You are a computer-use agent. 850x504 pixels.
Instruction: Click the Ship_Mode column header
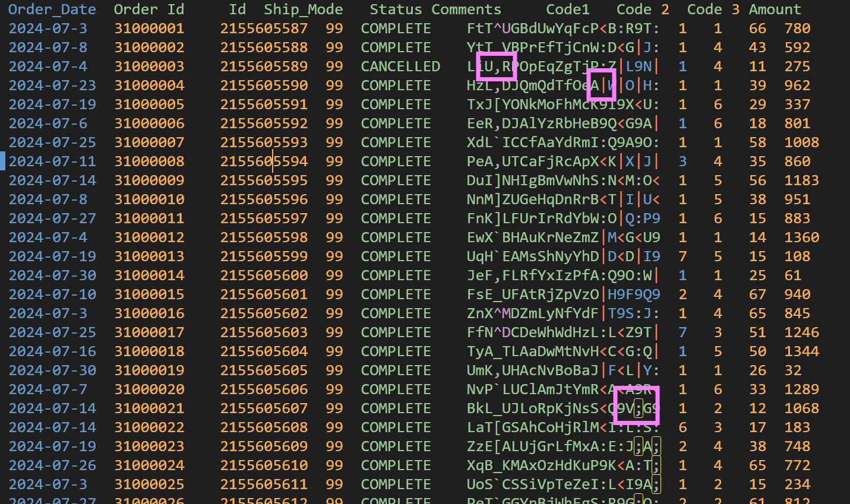304,9
